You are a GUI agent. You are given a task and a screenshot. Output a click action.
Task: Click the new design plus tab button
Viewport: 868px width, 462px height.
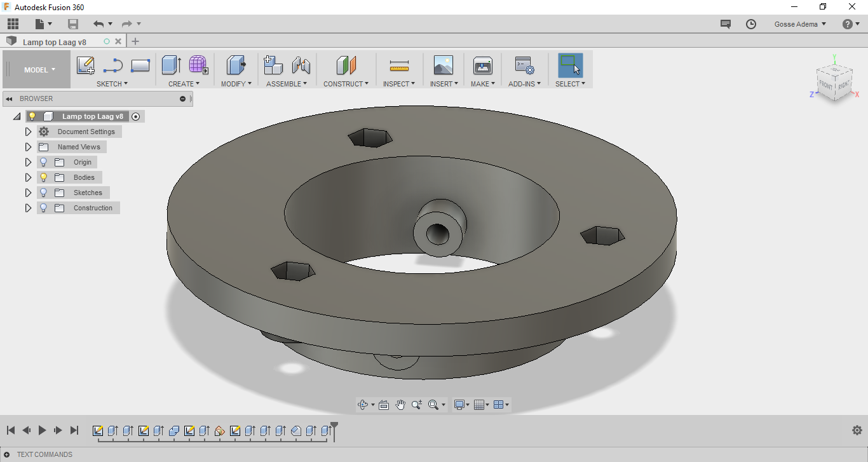135,41
